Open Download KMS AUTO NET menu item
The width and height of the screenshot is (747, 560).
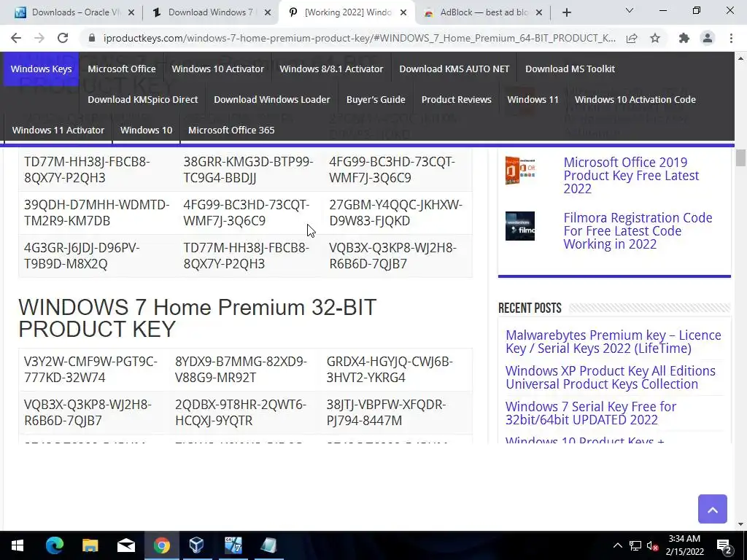(454, 69)
